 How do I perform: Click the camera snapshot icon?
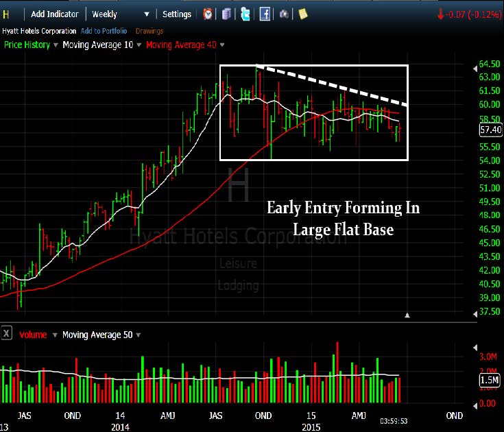tap(284, 14)
